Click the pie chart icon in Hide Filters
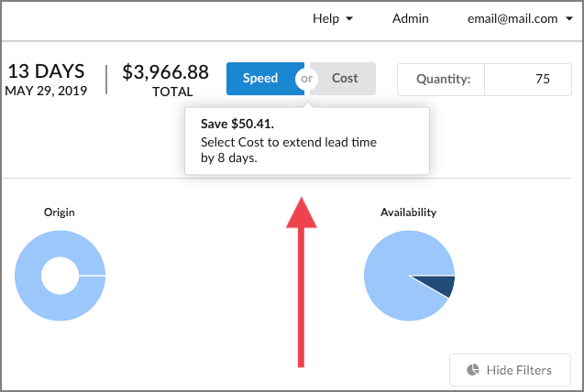 coord(473,370)
